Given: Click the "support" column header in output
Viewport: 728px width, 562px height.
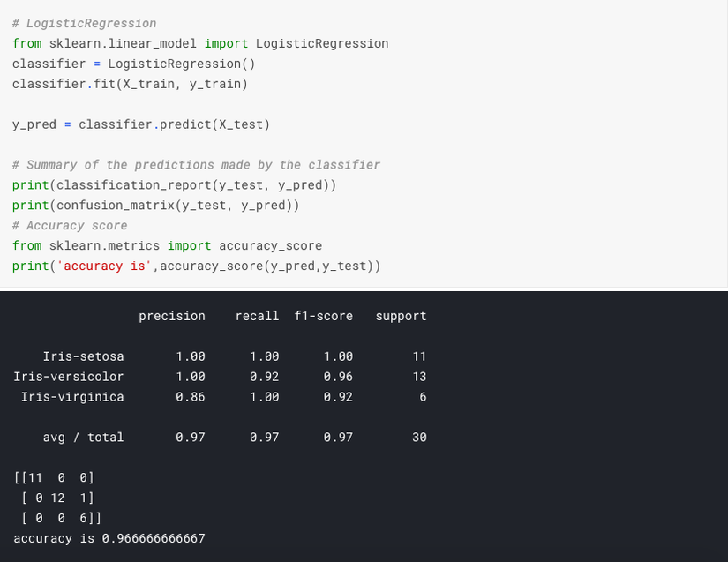Looking at the screenshot, I should click(401, 316).
